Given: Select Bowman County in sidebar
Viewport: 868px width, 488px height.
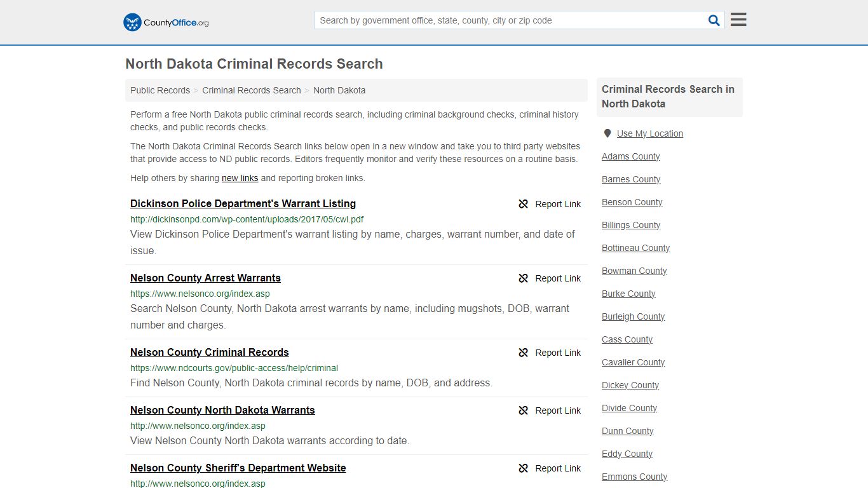Looking at the screenshot, I should click(634, 271).
